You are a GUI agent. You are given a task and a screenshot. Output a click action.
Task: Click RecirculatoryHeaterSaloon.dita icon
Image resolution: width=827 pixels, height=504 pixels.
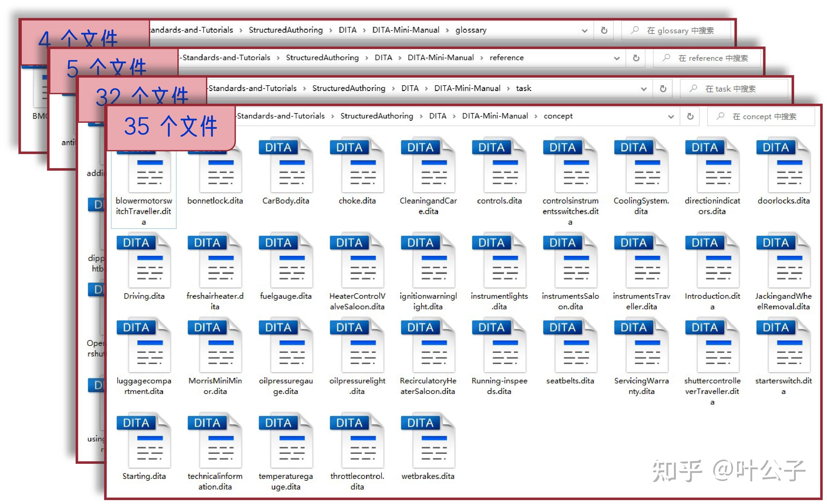tap(428, 345)
